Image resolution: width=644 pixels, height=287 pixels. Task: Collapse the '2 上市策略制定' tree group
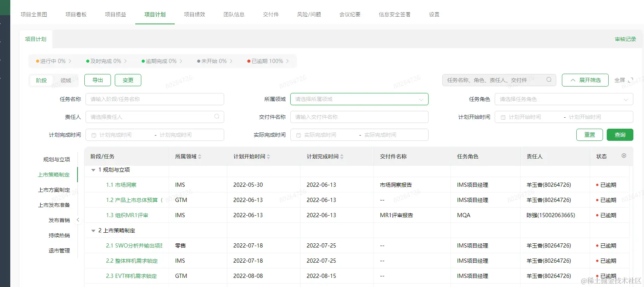point(93,231)
